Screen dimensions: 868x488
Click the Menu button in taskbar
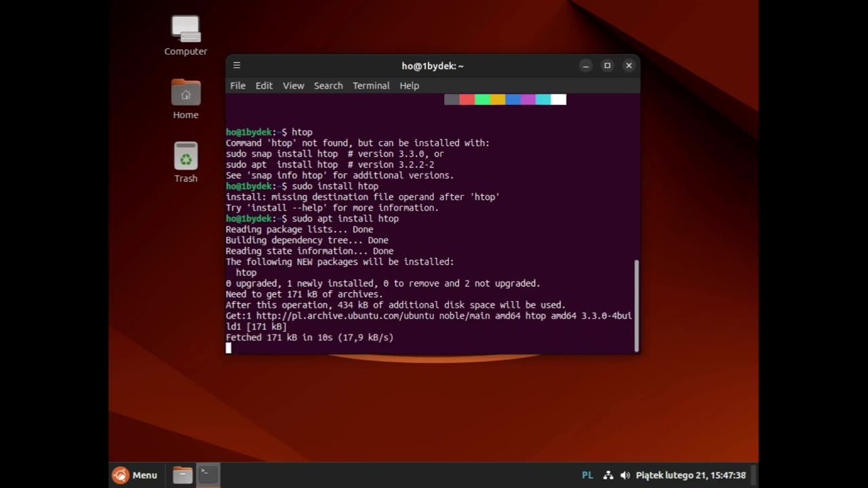(134, 475)
